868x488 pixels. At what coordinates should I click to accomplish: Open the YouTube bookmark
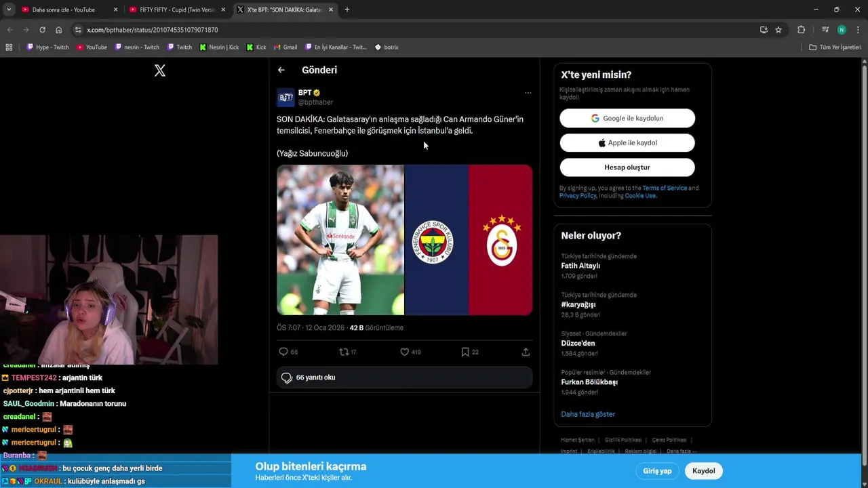click(92, 47)
